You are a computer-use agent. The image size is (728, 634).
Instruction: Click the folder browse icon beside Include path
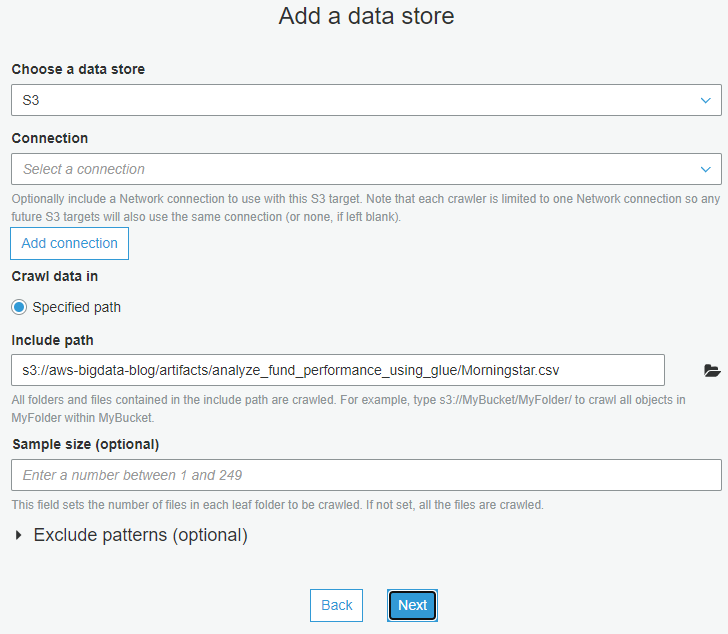coord(711,370)
